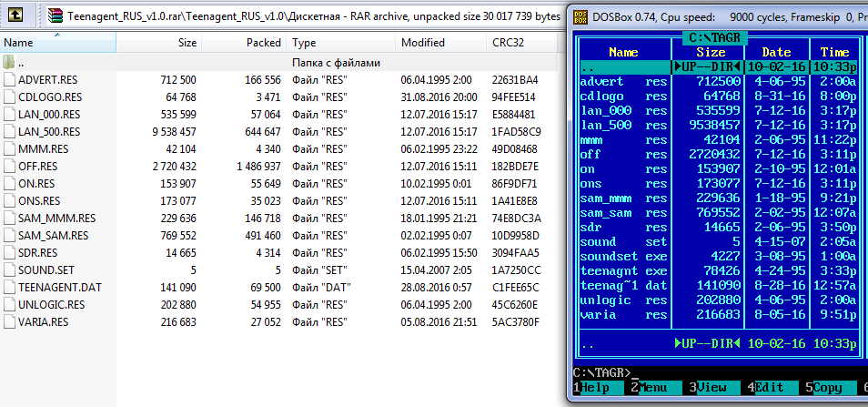Select 'sam_sam res' row in DOSBox panel

719,213
